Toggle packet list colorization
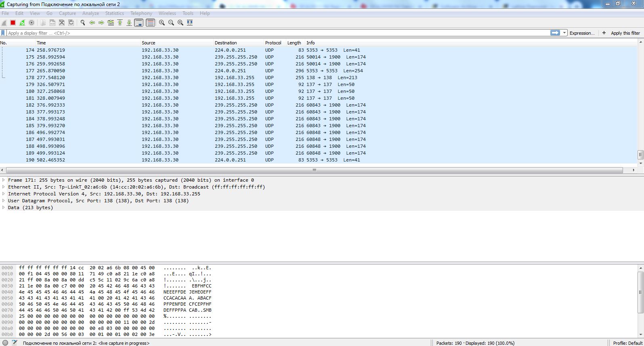Screen dimensions: 644x346 (x=150, y=23)
